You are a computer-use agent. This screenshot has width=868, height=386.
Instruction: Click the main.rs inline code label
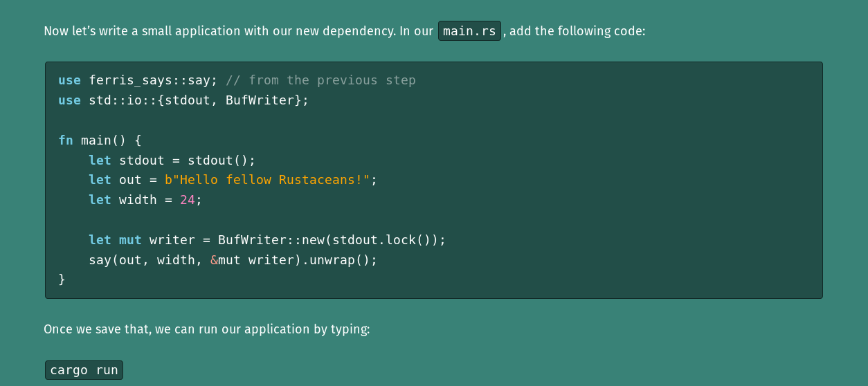click(x=469, y=31)
